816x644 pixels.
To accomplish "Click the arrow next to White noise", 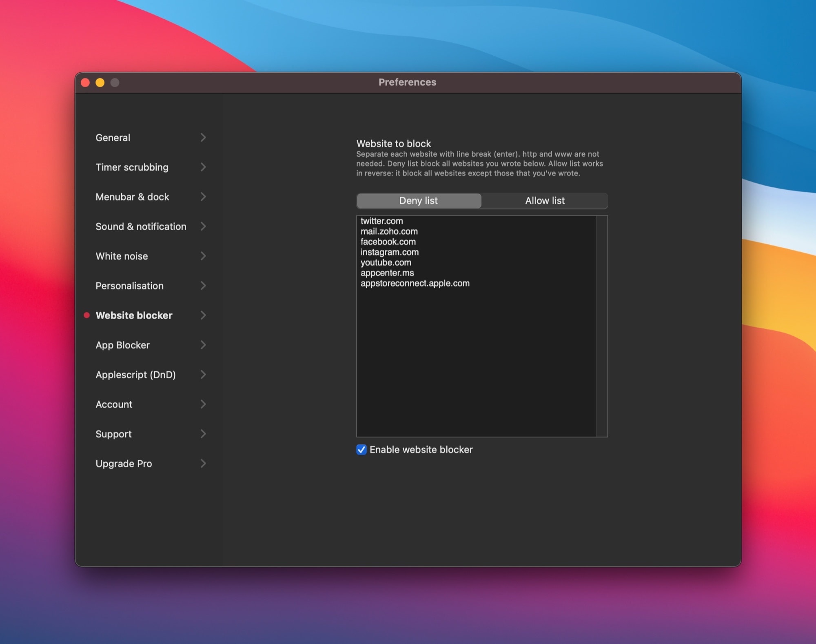I will 203,256.
